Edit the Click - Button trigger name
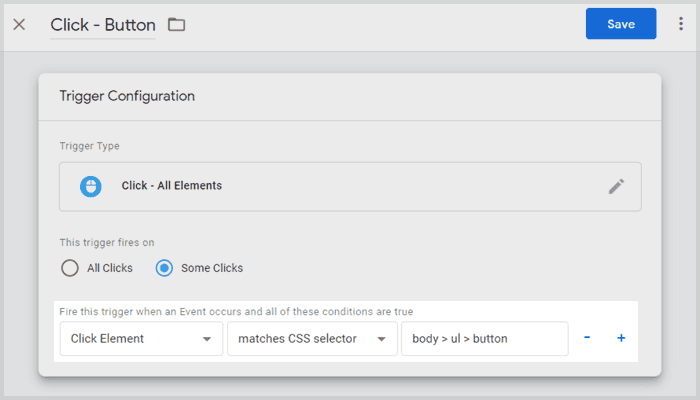The width and height of the screenshot is (700, 400). pyautogui.click(x=103, y=25)
